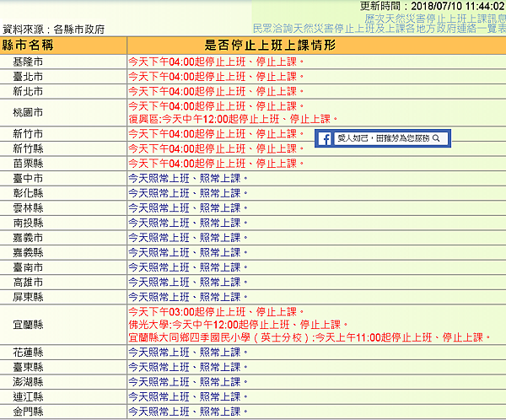The image size is (506, 420).
Task: Select the 金門縣 row name
Action: point(28,412)
